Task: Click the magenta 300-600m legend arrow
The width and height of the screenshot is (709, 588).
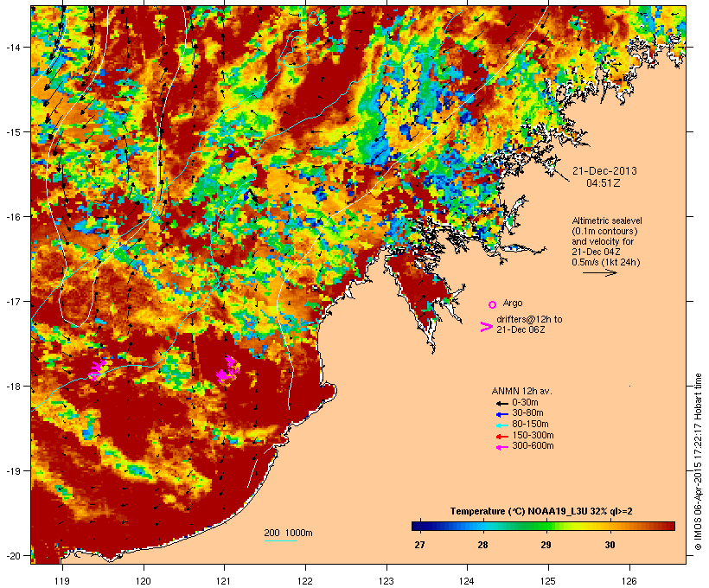Action: [x=501, y=447]
